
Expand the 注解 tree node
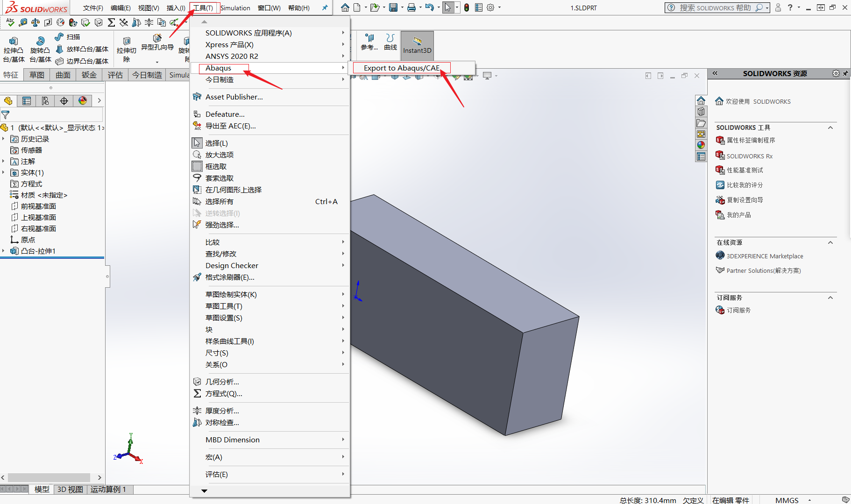coord(4,161)
